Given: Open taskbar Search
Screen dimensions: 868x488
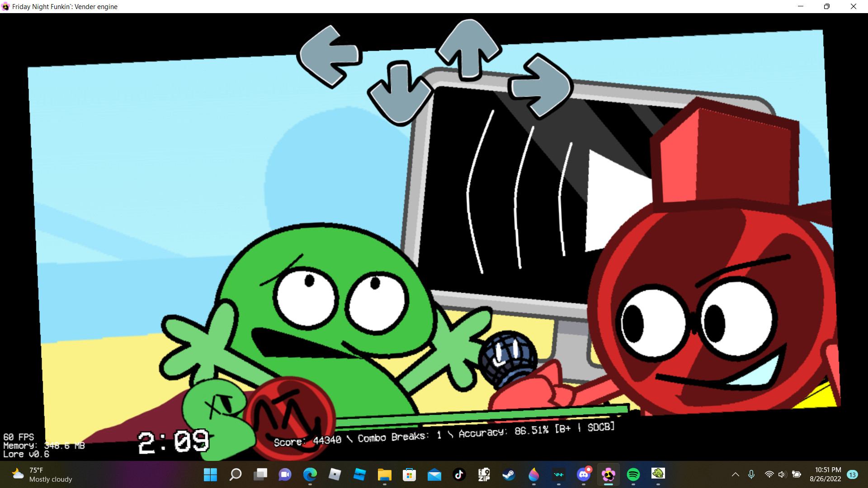Looking at the screenshot, I should pos(235,474).
